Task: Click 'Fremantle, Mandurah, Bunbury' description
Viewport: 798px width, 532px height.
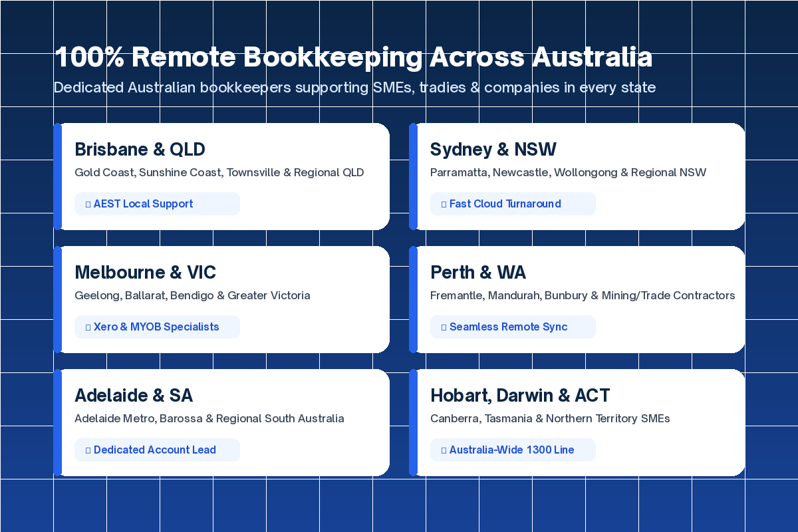Action: point(583,296)
